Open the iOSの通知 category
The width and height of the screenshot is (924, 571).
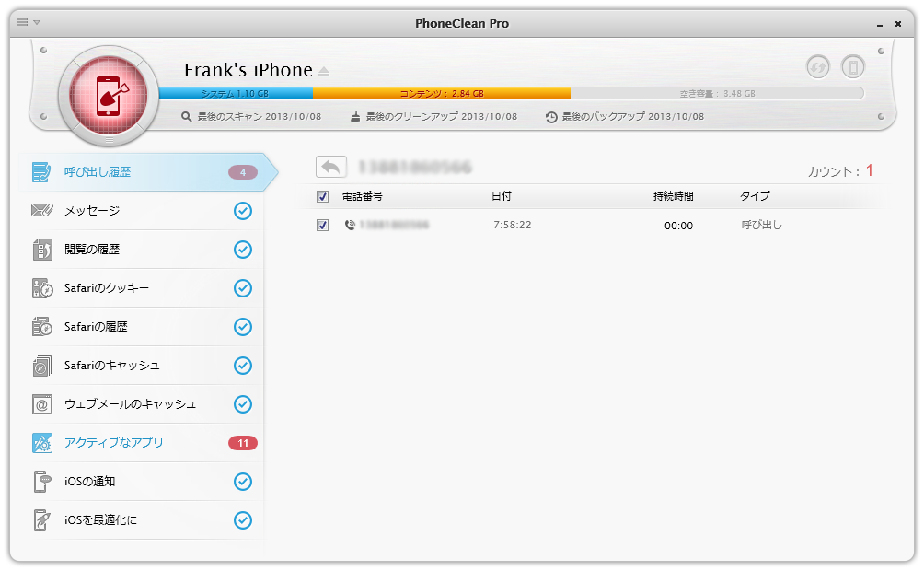[x=144, y=482]
